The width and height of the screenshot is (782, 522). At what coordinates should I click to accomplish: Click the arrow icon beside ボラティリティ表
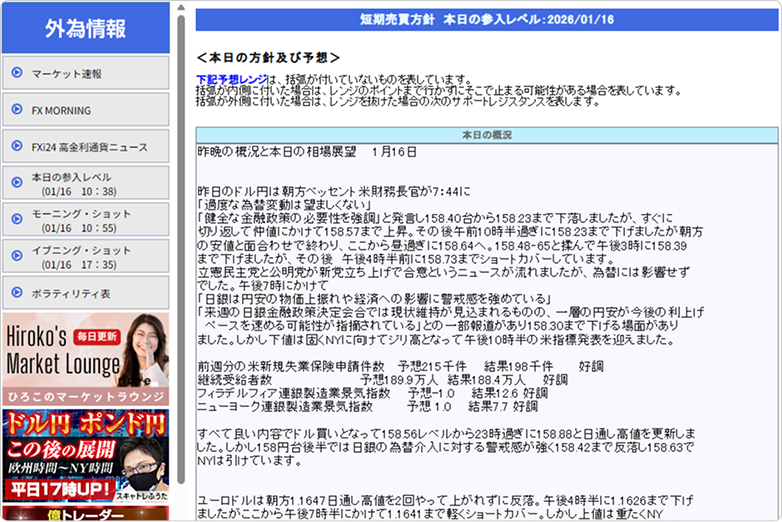coord(17,292)
